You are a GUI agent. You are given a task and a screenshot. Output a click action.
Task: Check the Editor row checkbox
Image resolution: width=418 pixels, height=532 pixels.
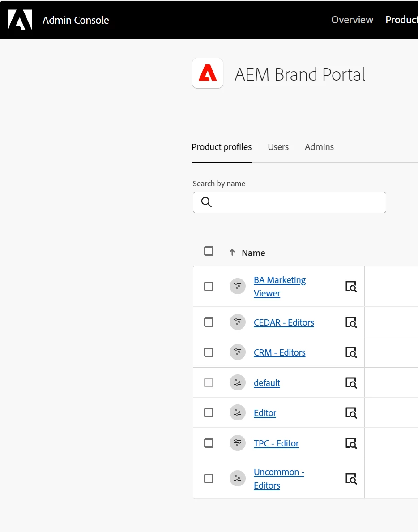pyautogui.click(x=209, y=412)
